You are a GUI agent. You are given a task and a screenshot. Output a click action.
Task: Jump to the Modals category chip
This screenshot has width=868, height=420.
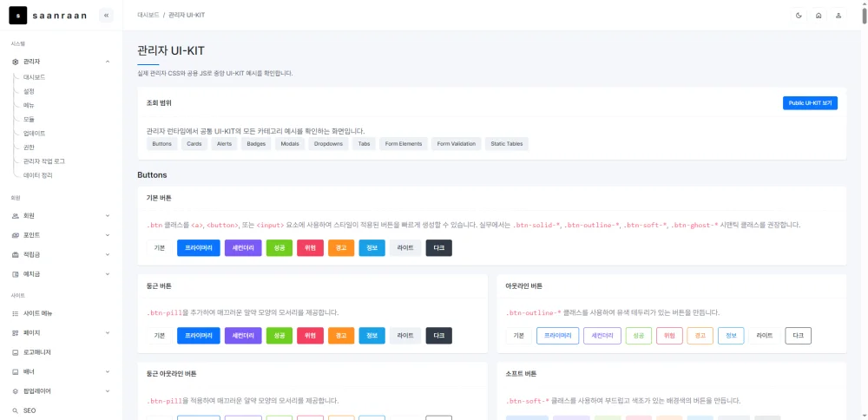[290, 144]
